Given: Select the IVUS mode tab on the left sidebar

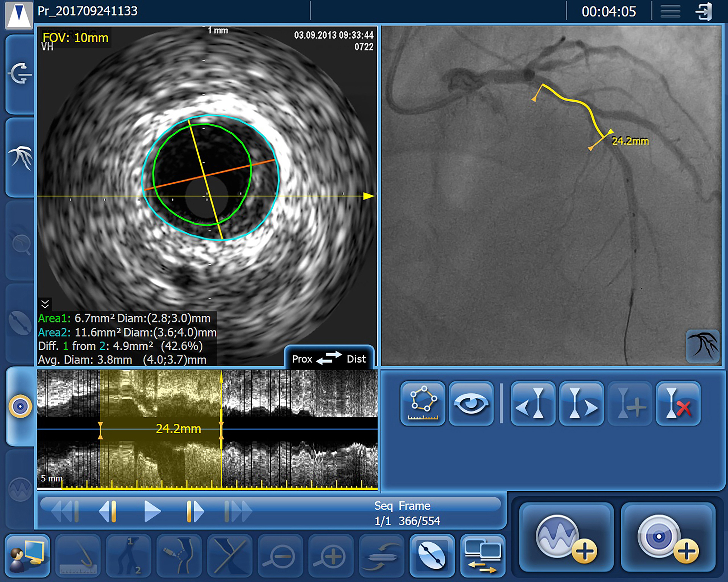Looking at the screenshot, I should point(20,407).
